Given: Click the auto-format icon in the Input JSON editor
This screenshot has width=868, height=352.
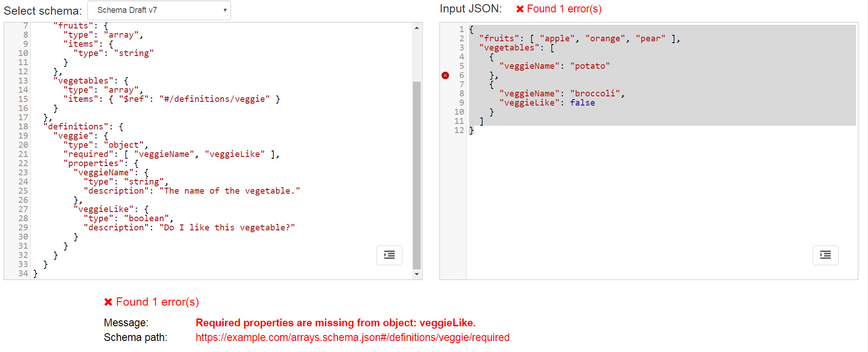Looking at the screenshot, I should pos(825,255).
